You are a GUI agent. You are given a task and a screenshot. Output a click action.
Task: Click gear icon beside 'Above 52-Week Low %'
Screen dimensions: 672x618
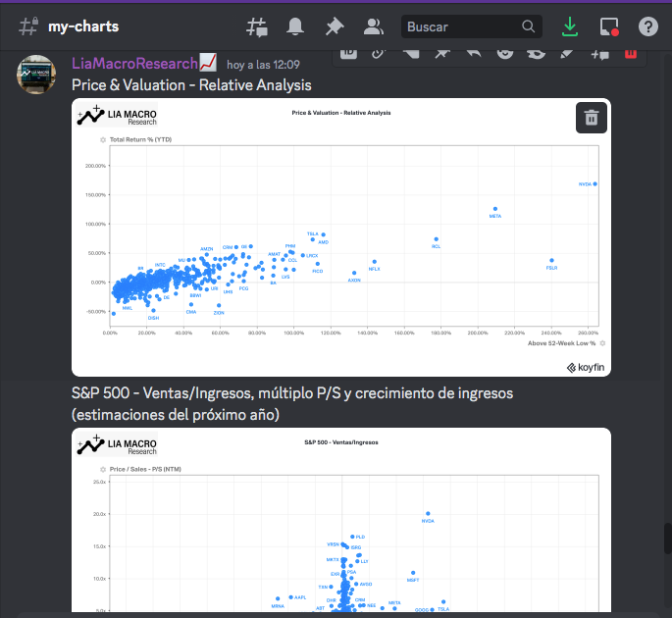click(x=602, y=343)
